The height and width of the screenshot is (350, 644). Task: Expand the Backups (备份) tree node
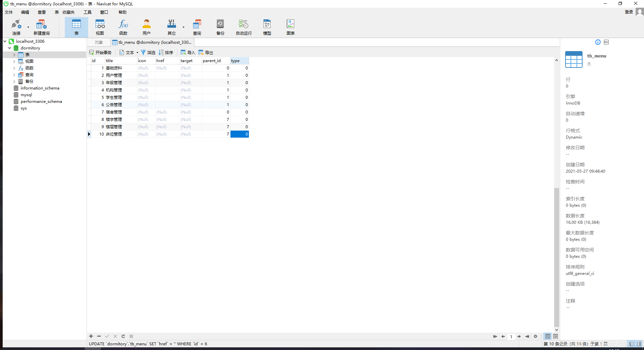click(14, 81)
